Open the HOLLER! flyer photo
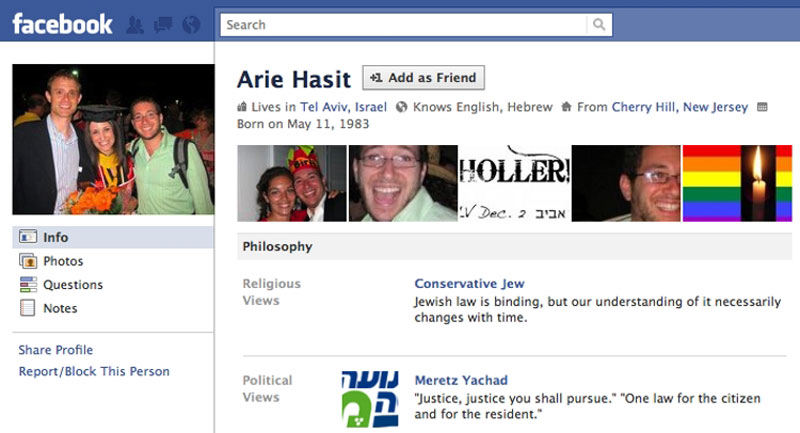This screenshot has height=433, width=800. click(x=514, y=183)
